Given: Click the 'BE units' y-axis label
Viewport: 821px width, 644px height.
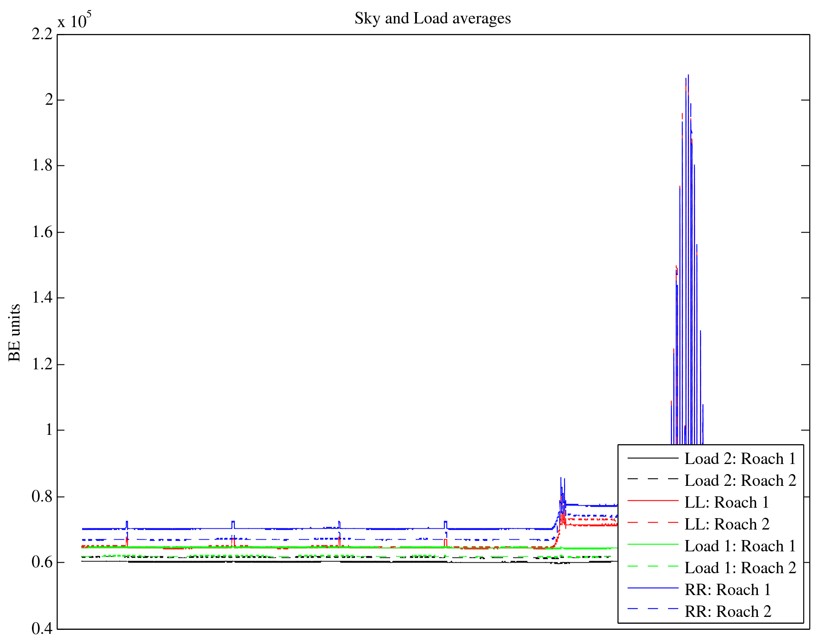Looking at the screenshot, I should coord(15,333).
